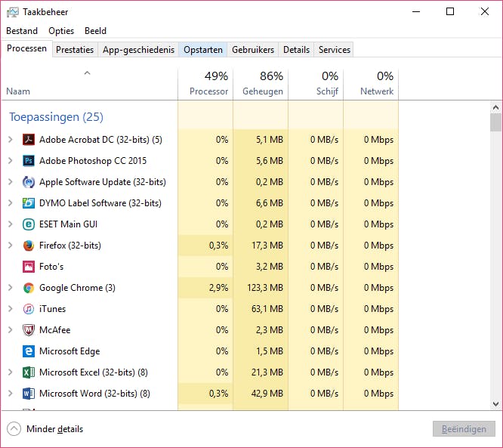This screenshot has width=503, height=448.
Task: Click the scrollbar up arrow
Action: click(495, 107)
